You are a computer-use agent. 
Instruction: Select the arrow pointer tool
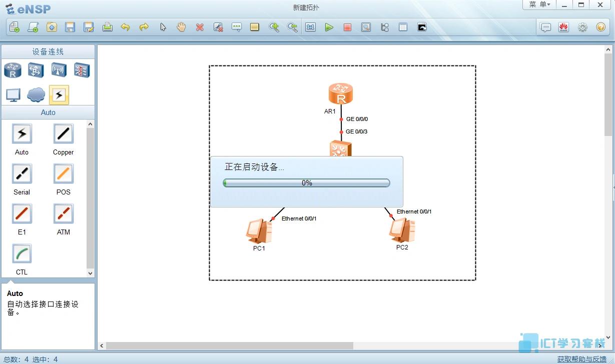[163, 27]
